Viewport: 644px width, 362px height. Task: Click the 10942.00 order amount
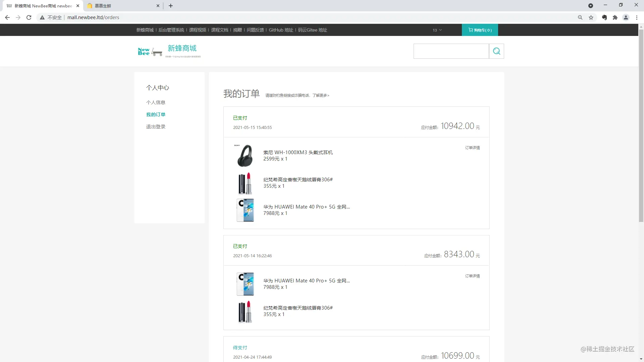tap(458, 126)
